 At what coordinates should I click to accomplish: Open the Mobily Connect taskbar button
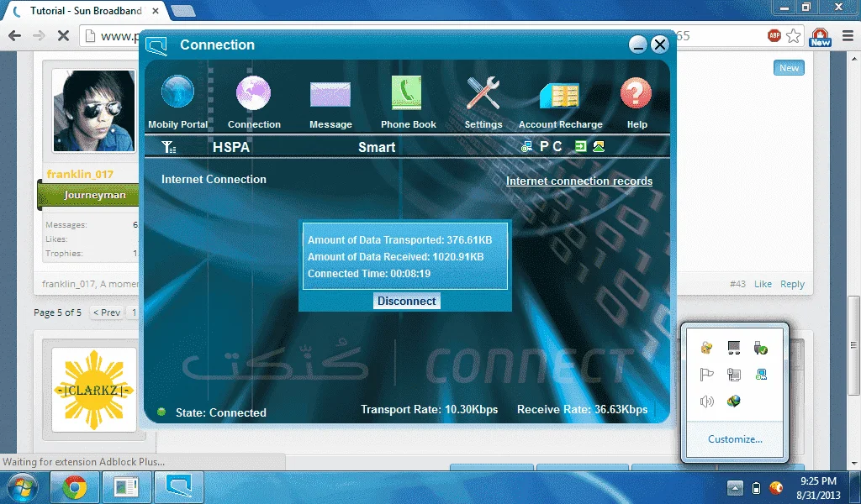(178, 487)
